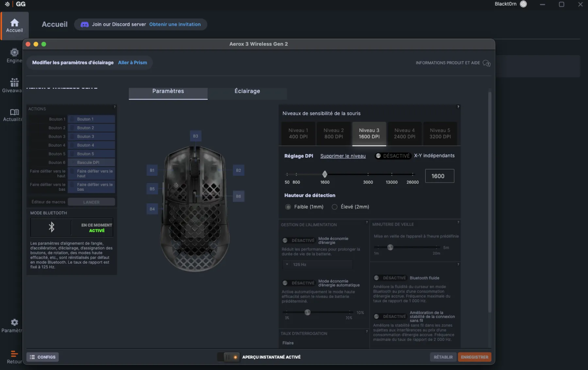Toggle Mode économie d'énergie automatique switch
Viewport: 588px width, 370px height.
pyautogui.click(x=298, y=283)
